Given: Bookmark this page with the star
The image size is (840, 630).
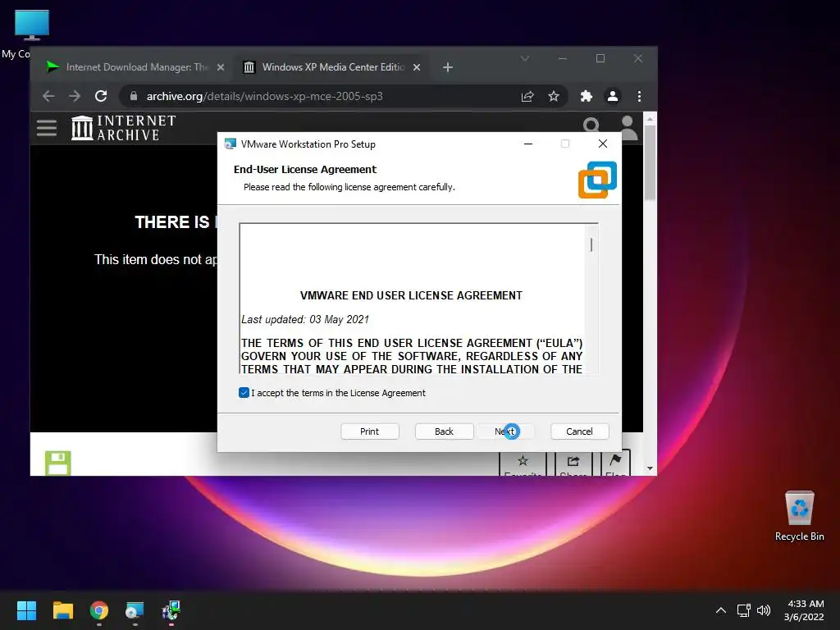Looking at the screenshot, I should pyautogui.click(x=554, y=96).
